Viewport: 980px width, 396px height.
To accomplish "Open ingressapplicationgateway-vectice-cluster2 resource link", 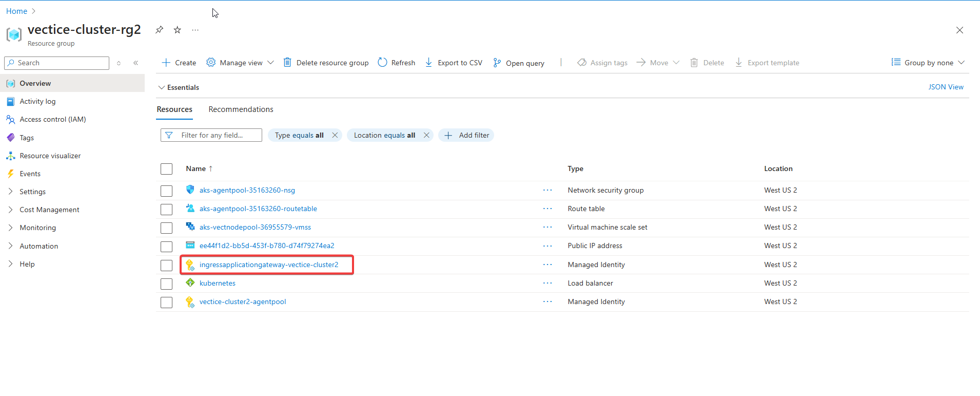I will coord(269,265).
